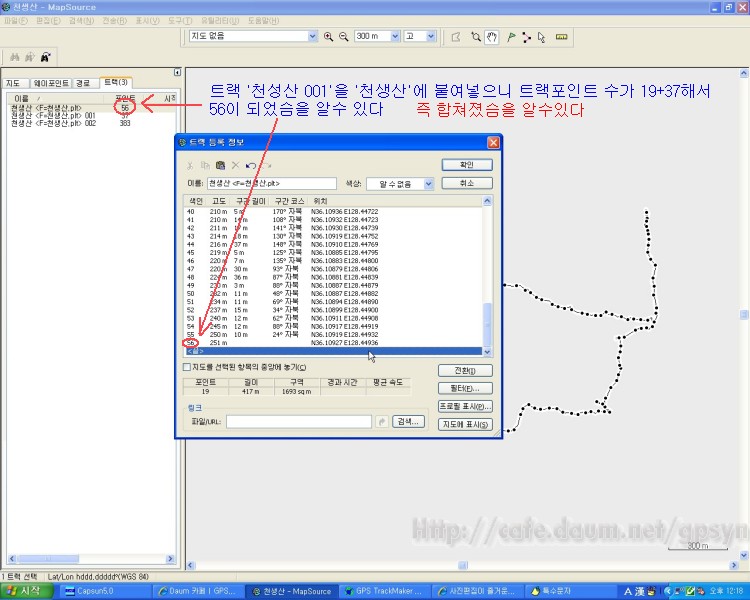Switch to the 트랙(3) tab
750x600 pixels.
[x=116, y=82]
